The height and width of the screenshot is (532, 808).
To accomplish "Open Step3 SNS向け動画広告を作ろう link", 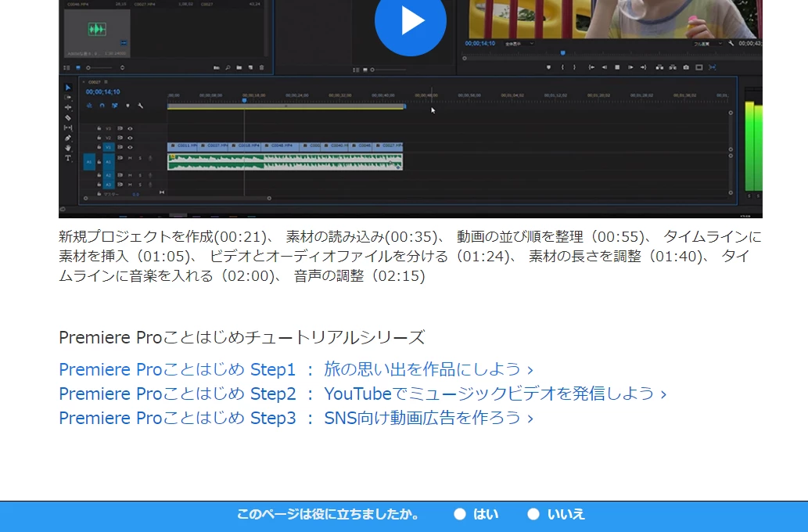I will pos(296,418).
